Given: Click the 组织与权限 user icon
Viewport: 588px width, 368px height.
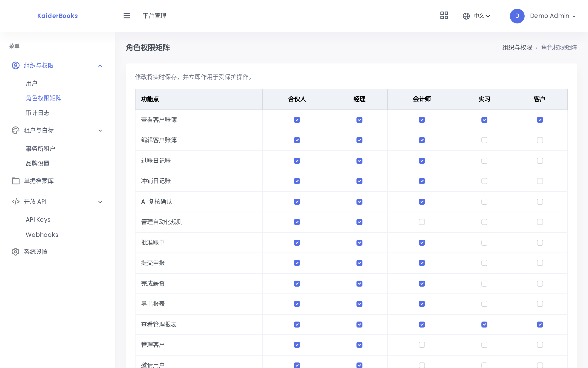Looking at the screenshot, I should coord(16,66).
